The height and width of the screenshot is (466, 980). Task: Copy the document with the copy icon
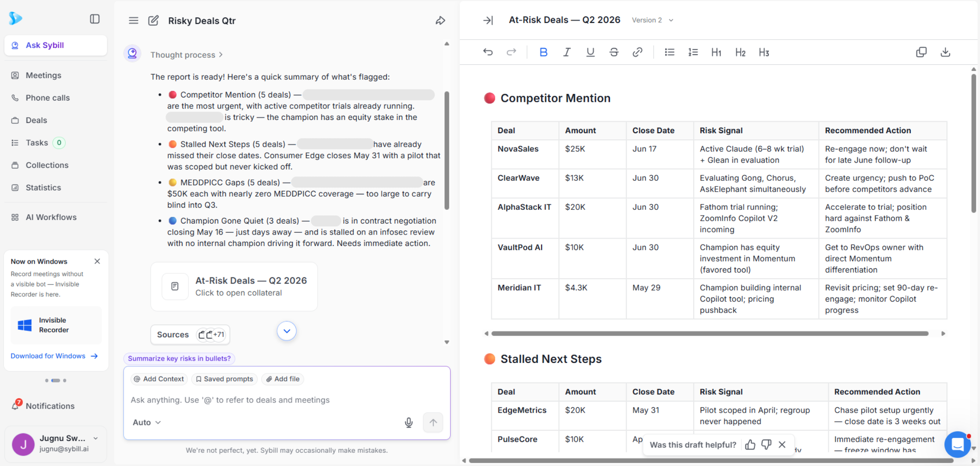[x=921, y=52]
